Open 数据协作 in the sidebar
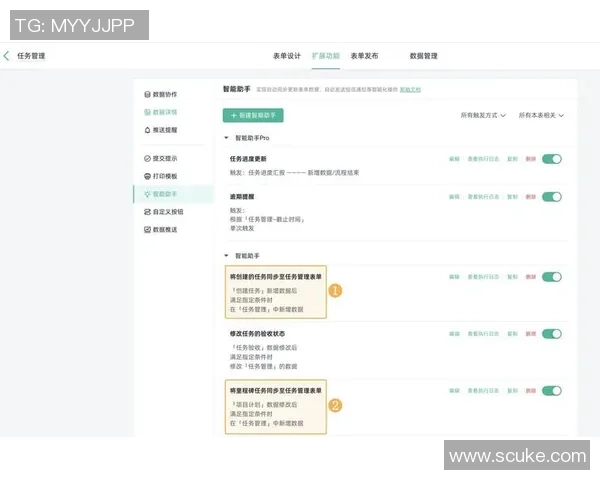The height and width of the screenshot is (480, 600). (161, 94)
